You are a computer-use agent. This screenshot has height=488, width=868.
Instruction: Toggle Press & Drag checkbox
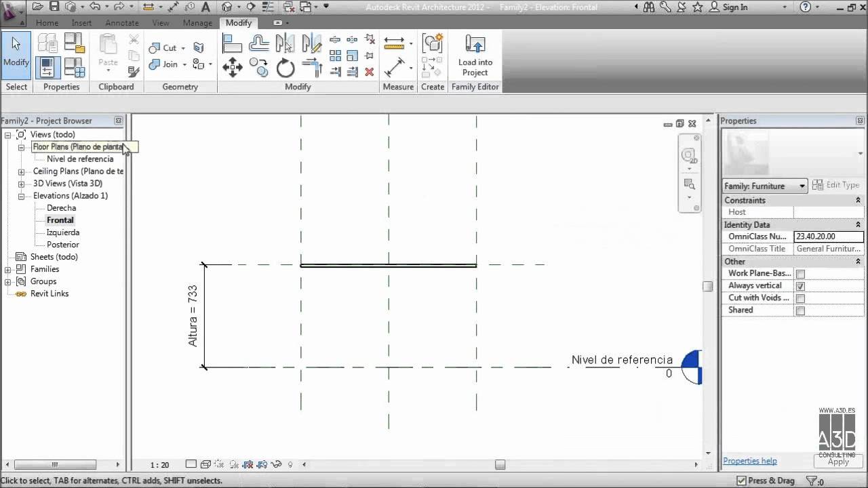(742, 481)
